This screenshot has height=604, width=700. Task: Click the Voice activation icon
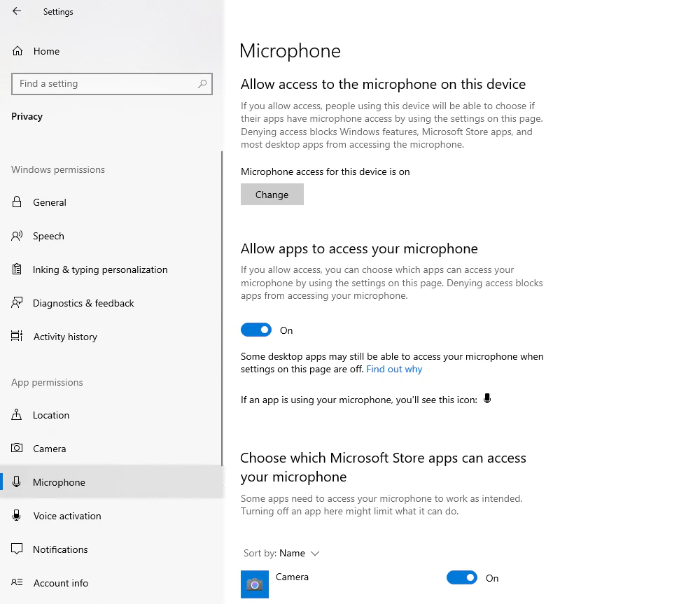[17, 515]
